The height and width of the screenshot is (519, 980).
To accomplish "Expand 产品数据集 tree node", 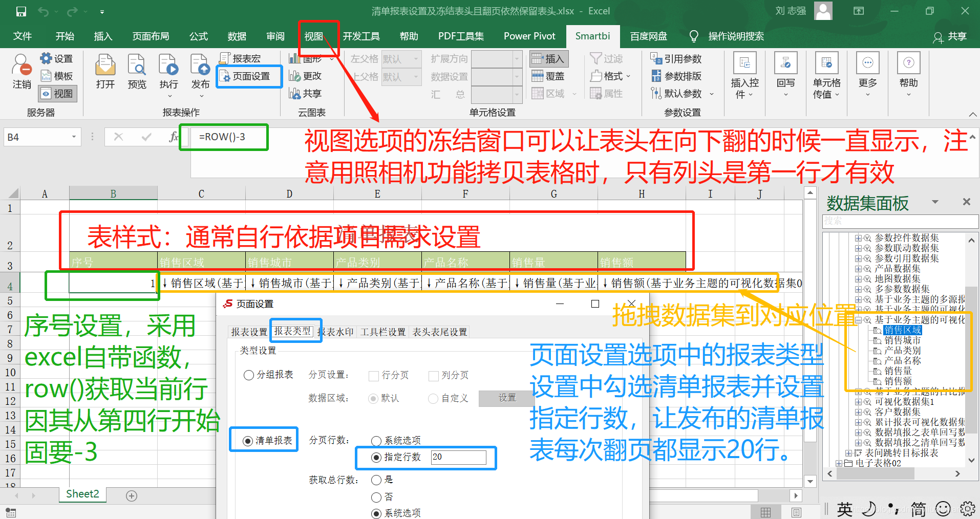I will pyautogui.click(x=858, y=268).
